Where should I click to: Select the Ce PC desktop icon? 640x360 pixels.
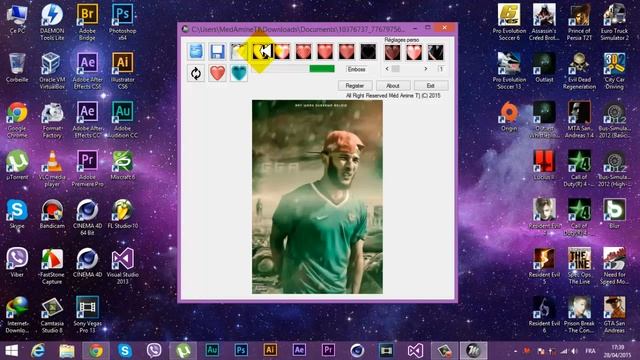[x=17, y=20]
